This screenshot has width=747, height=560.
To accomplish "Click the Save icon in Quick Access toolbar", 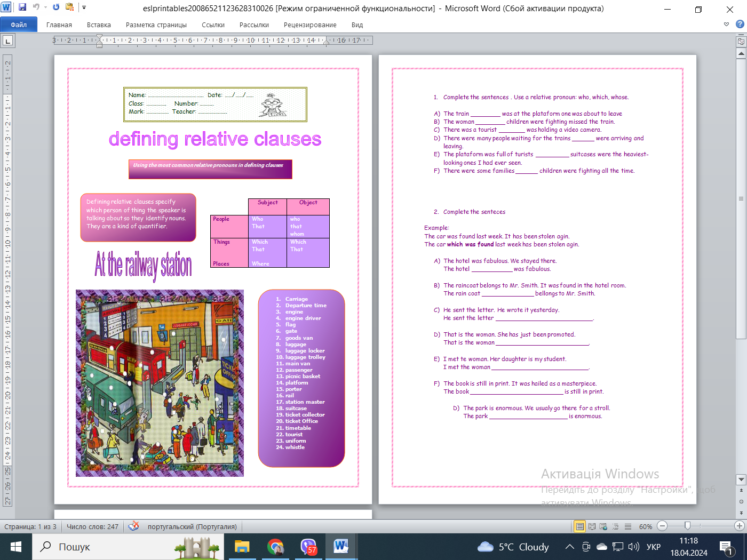I will point(22,7).
